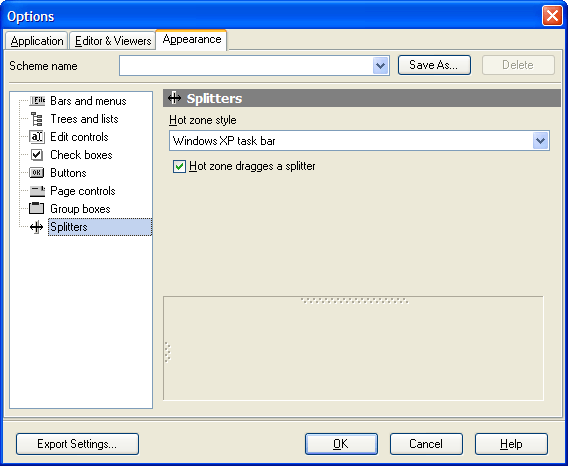Toggle Hot zone drags a splitter
568x466 pixels.
tap(179, 166)
